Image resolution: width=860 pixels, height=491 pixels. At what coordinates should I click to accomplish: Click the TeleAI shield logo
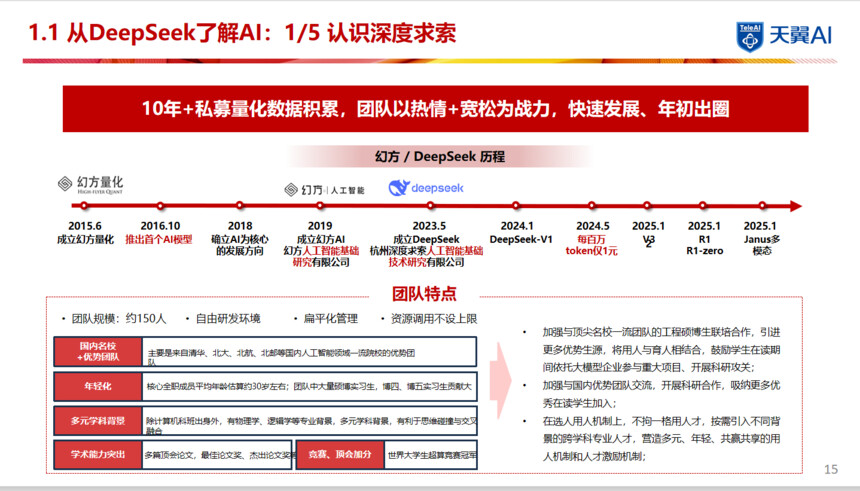pyautogui.click(x=749, y=37)
